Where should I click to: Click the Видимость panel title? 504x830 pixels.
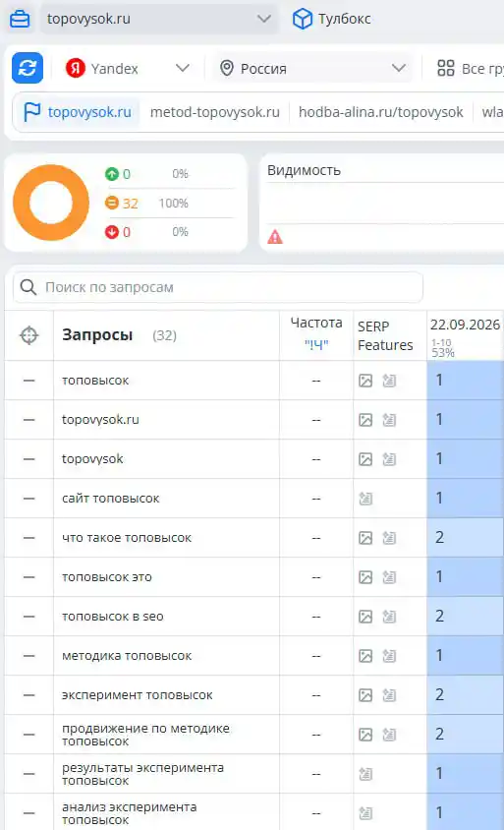click(x=304, y=170)
